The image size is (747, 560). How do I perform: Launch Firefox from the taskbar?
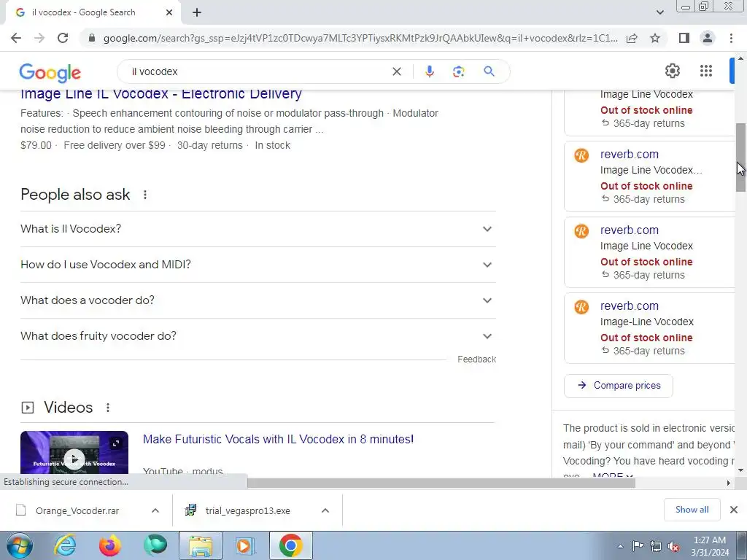pyautogui.click(x=110, y=545)
